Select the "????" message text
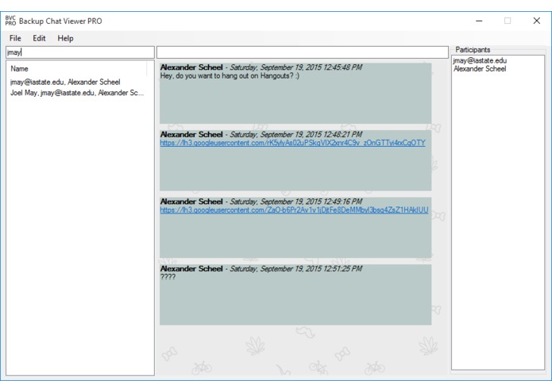This screenshot has width=552, height=392. (168, 277)
